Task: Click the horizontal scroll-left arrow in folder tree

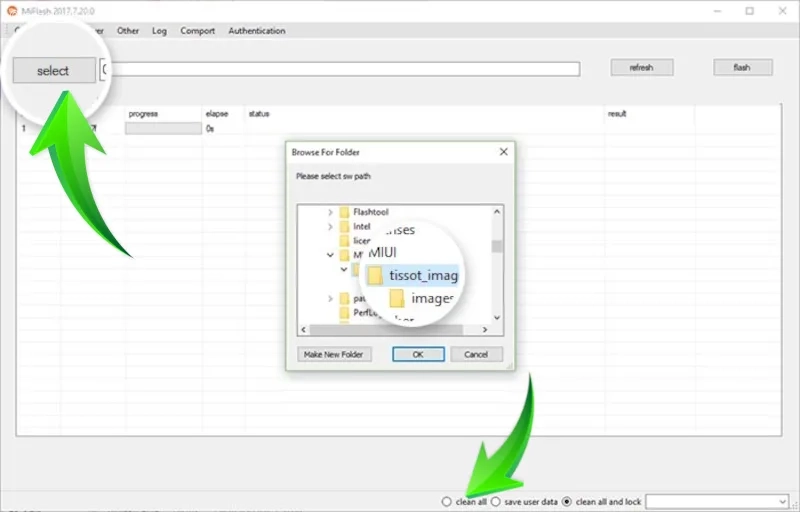Action: pyautogui.click(x=304, y=330)
